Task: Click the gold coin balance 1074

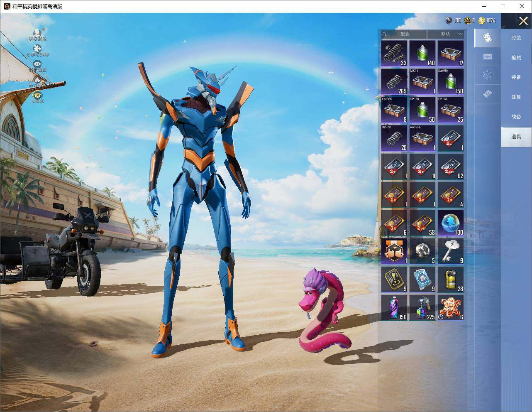Action: (487, 20)
